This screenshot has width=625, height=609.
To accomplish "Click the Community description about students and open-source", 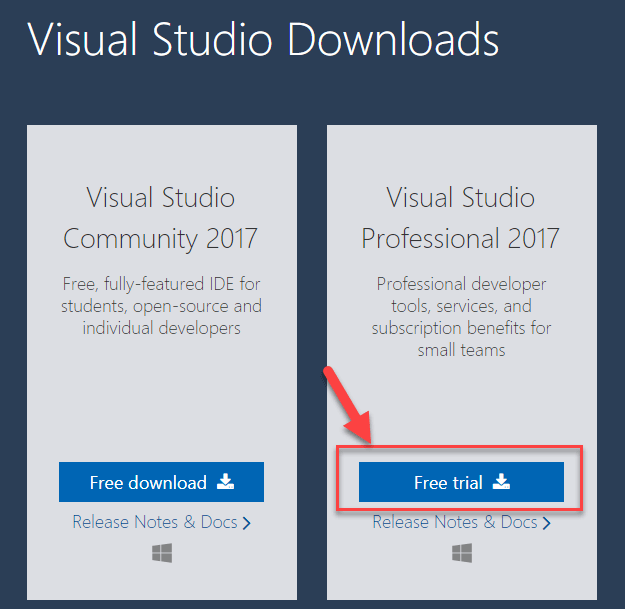I will tap(161, 303).
